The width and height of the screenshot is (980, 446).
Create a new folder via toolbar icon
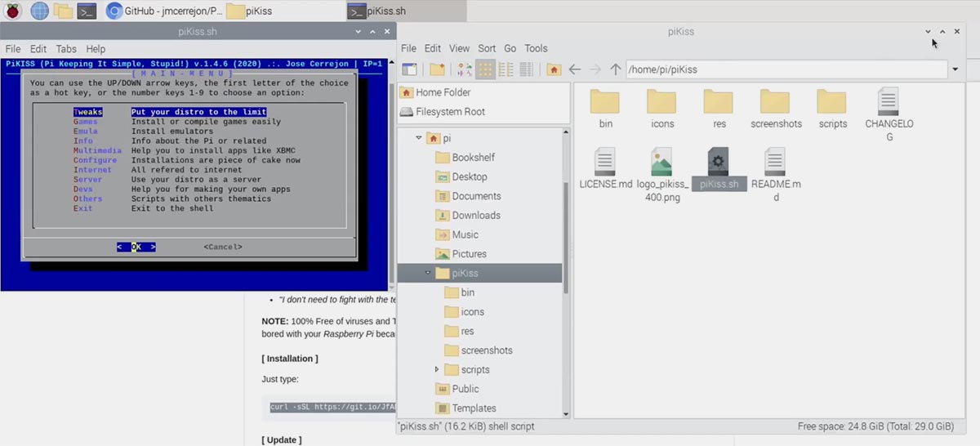[x=437, y=70]
